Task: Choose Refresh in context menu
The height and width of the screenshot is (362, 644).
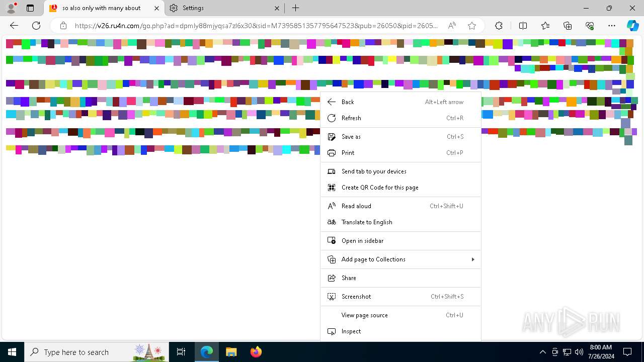Action: click(400, 118)
